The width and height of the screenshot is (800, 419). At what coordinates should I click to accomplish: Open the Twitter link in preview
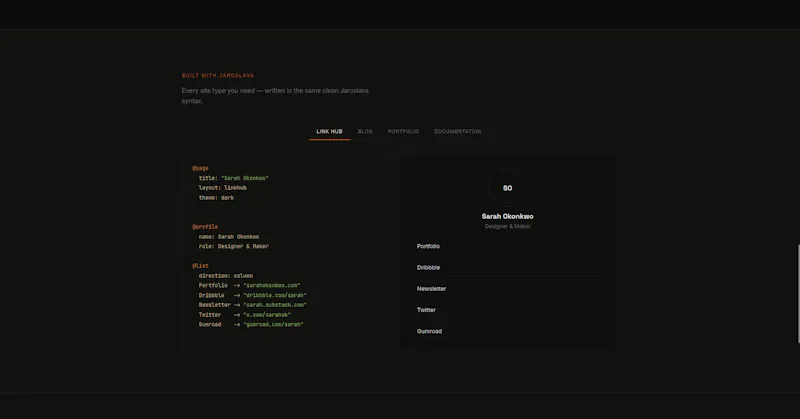(x=508, y=310)
